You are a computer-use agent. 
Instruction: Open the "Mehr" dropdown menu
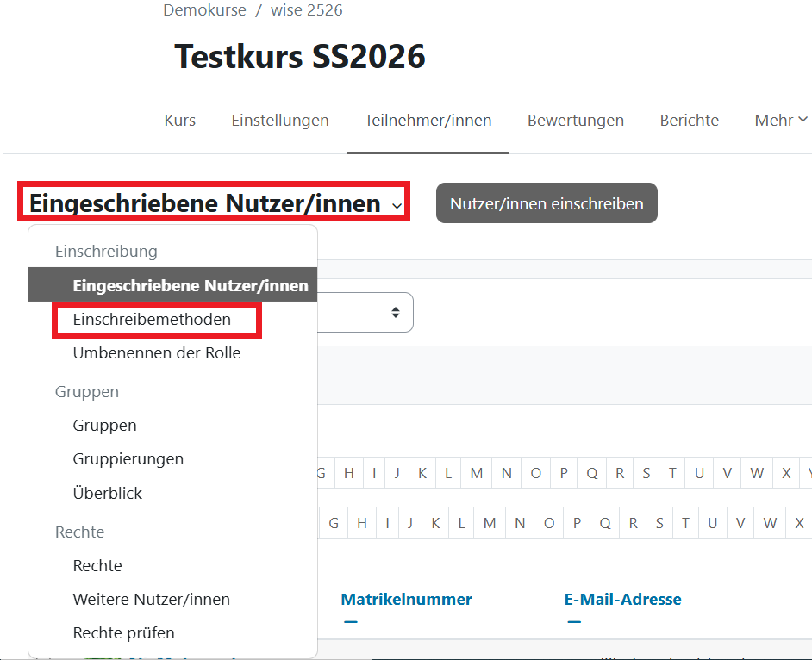pos(780,120)
